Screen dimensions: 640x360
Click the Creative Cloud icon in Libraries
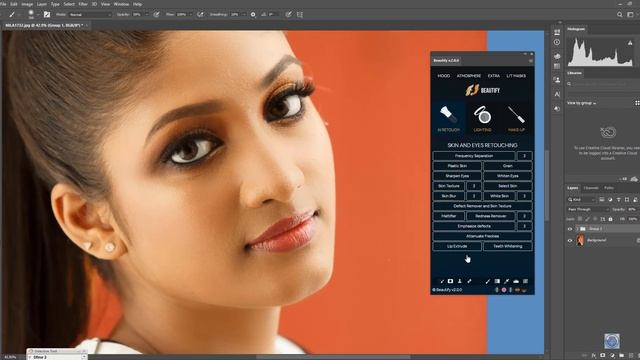(x=608, y=132)
